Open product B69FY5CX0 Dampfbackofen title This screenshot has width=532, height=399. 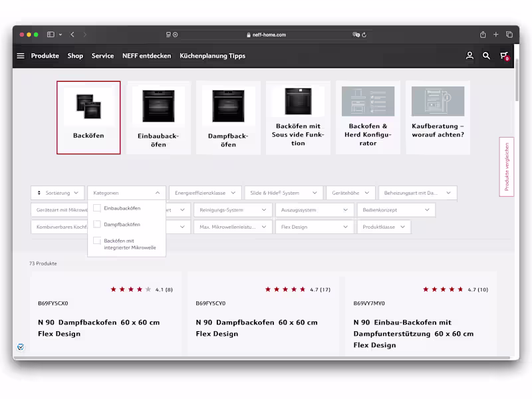98,328
